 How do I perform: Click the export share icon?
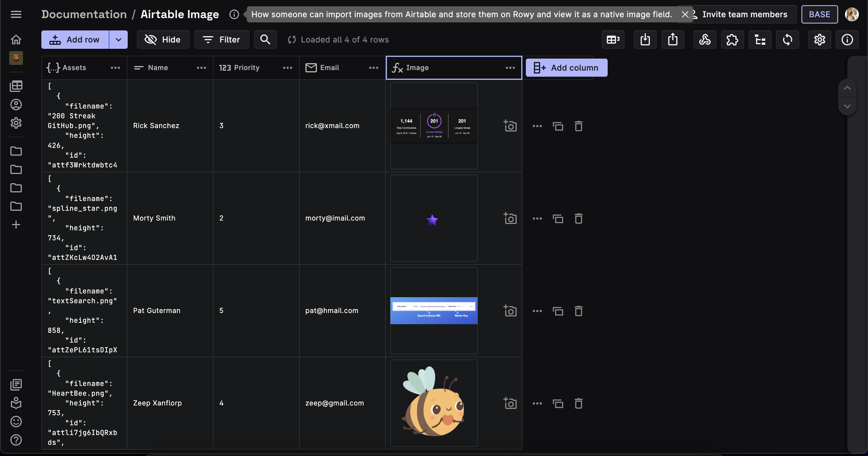click(673, 40)
